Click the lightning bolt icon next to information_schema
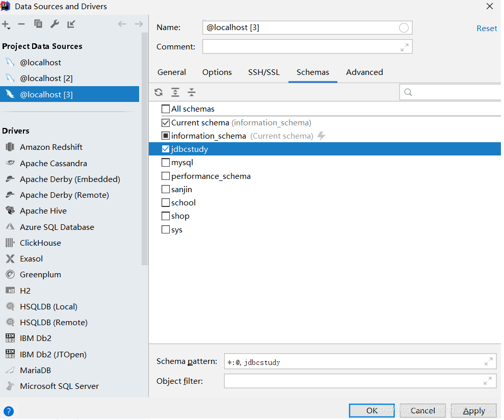The height and width of the screenshot is (420, 504). 321,136
